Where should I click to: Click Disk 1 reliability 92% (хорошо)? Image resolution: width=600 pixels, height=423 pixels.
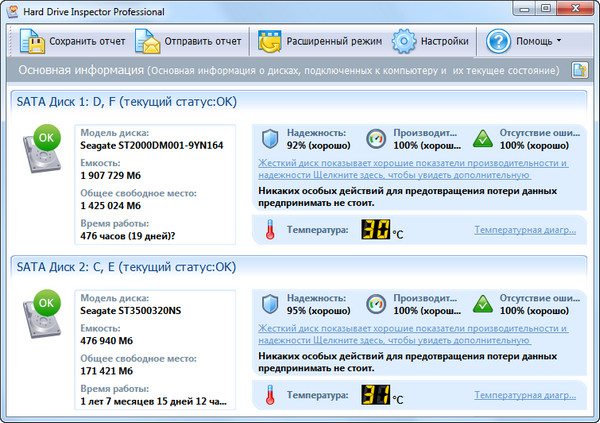318,145
